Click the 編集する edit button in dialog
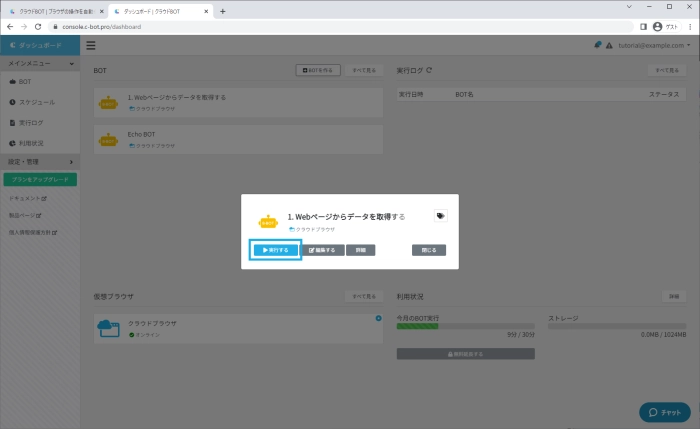The width and height of the screenshot is (700, 429). pyautogui.click(x=323, y=250)
